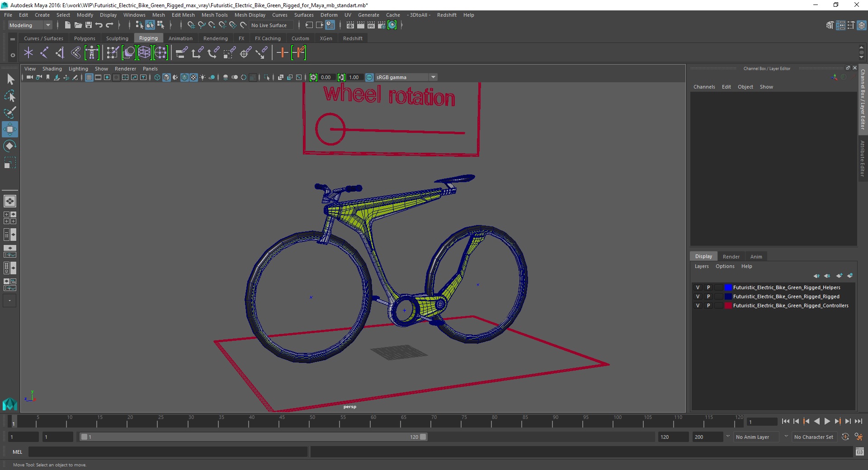This screenshot has height=470, width=868.
Task: Open a scene file
Action: 78,25
